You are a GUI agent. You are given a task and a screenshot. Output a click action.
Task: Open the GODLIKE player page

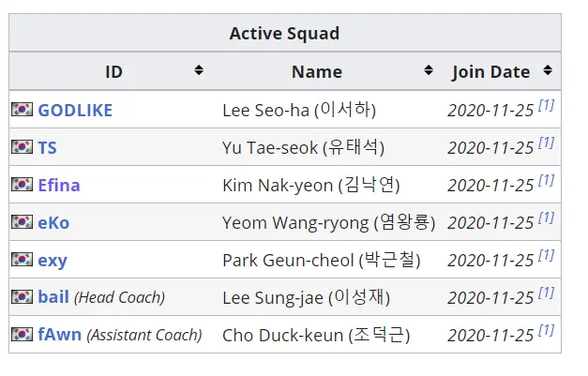tap(75, 110)
